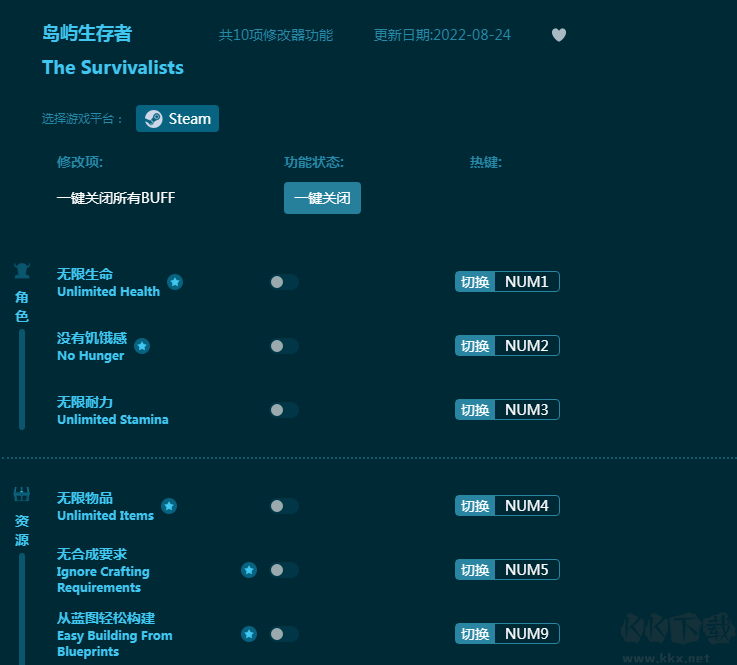The height and width of the screenshot is (665, 737).
Task: Change the NUM4 hotkey binding
Action: point(526,506)
